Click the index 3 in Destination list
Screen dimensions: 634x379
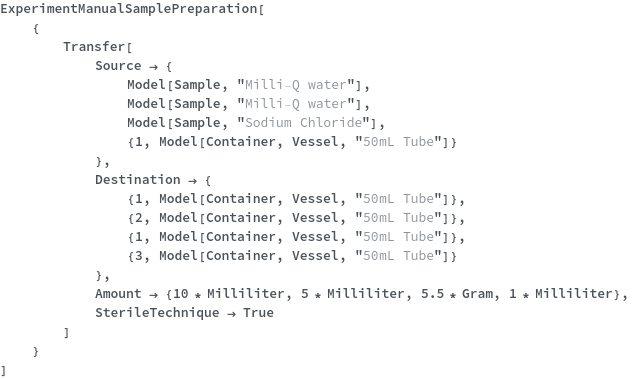click(x=138, y=256)
